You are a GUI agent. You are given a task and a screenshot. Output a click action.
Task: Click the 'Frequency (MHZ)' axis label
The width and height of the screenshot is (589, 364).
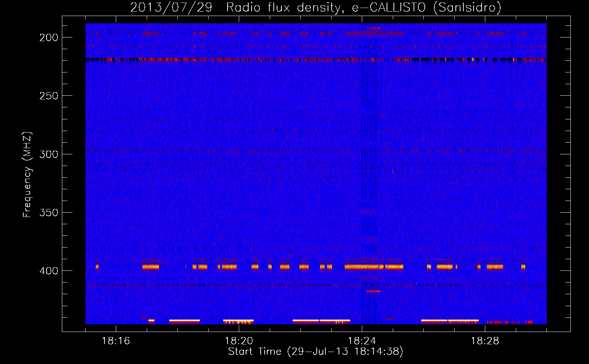tap(27, 174)
